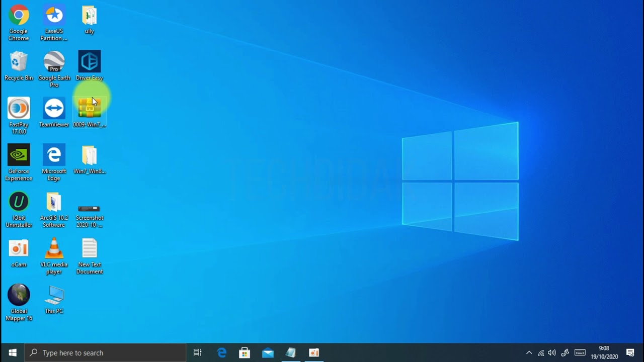Select the 0009-Win7 WinRAR archive
Viewport: 644px width, 362px height.
coord(89,113)
